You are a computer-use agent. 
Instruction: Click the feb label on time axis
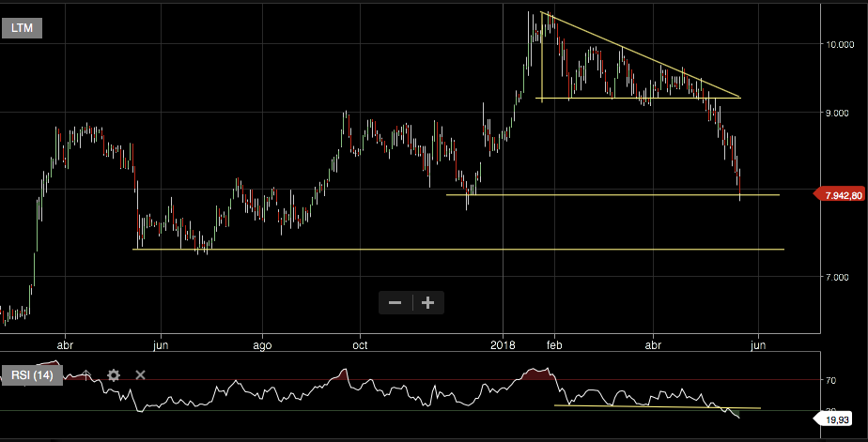tap(553, 344)
